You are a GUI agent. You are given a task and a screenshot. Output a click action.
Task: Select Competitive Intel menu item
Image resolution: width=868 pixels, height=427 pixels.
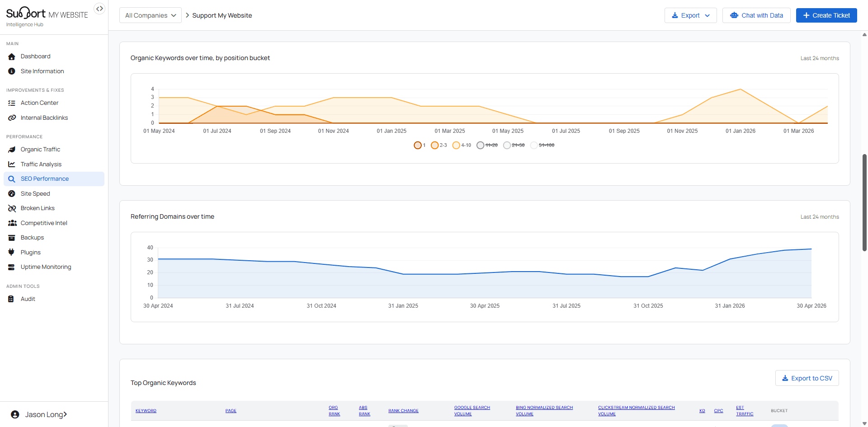point(54,223)
